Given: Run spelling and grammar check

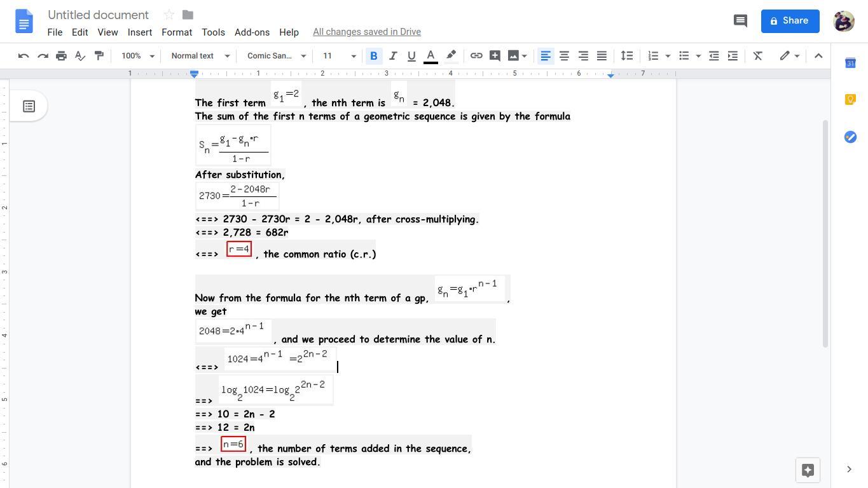Looking at the screenshot, I should click(80, 56).
